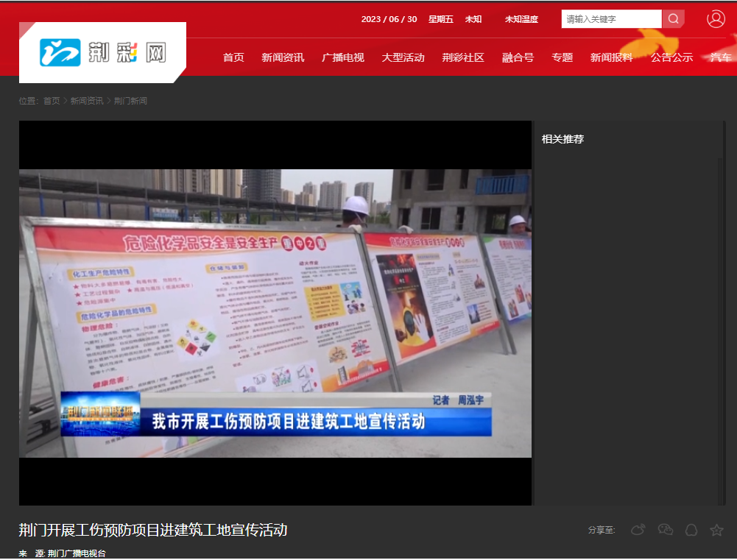Viewport: 737px width, 560px height.
Task: Browse the 大型活动 menu item
Action: click(x=403, y=57)
